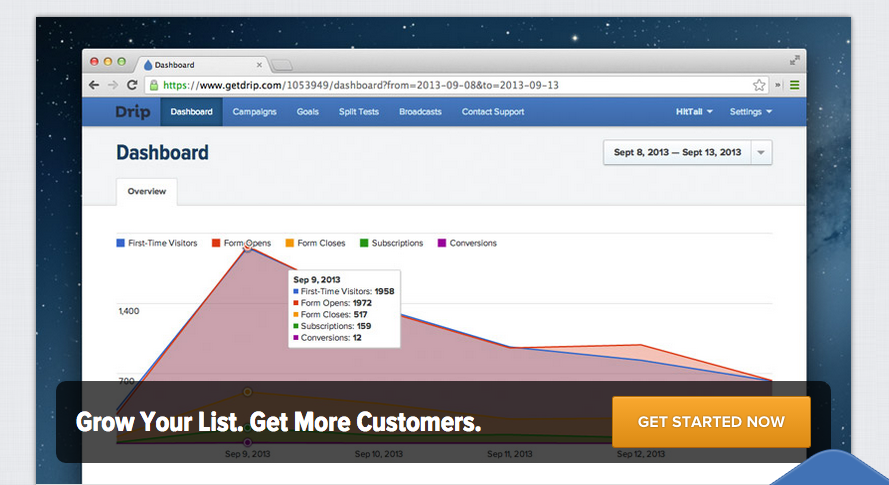Image resolution: width=889 pixels, height=485 pixels.
Task: Click the browser address bar URL
Action: (361, 85)
